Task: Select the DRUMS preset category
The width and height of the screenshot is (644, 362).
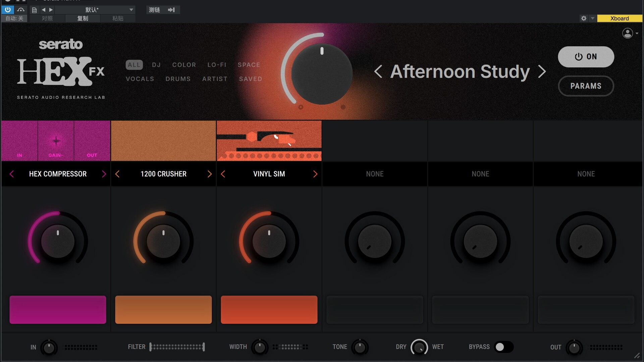Action: (178, 79)
